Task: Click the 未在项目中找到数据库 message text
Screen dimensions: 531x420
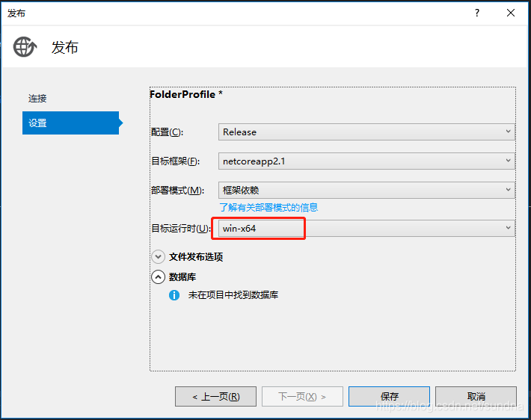Action: 233,295
